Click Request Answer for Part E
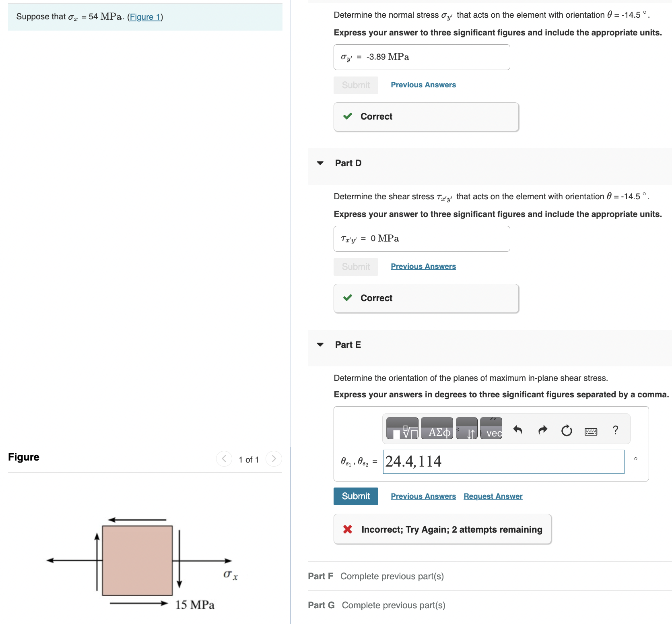 point(493,496)
